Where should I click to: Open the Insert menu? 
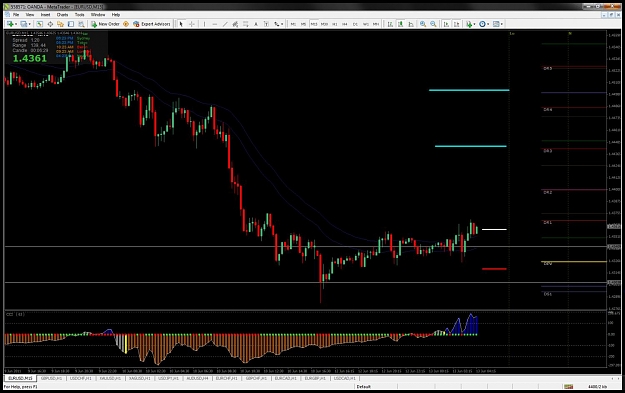point(45,14)
